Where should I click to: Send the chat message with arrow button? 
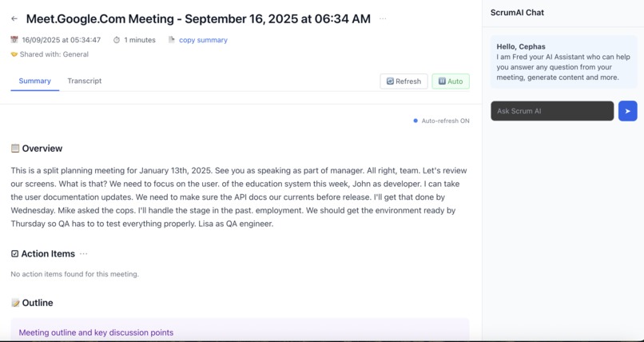pyautogui.click(x=627, y=111)
